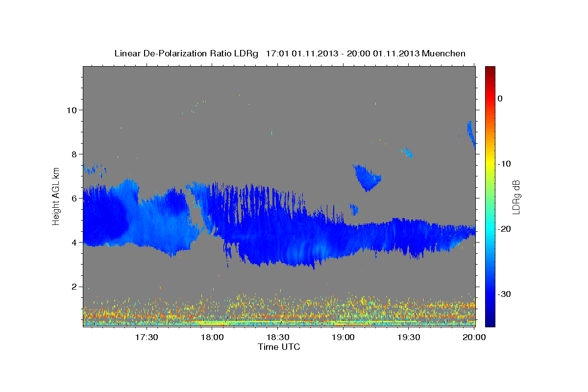This screenshot has height=392, width=588.
Task: Click the dark red top of the colorbar
Action: tap(490, 70)
